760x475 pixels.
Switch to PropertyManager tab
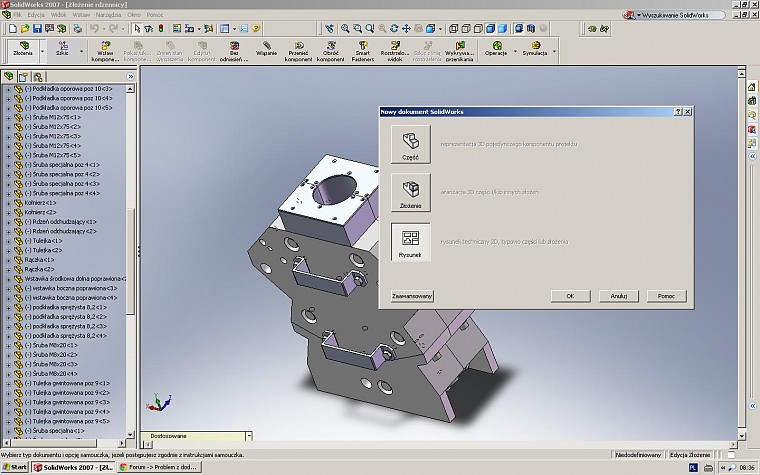23,77
